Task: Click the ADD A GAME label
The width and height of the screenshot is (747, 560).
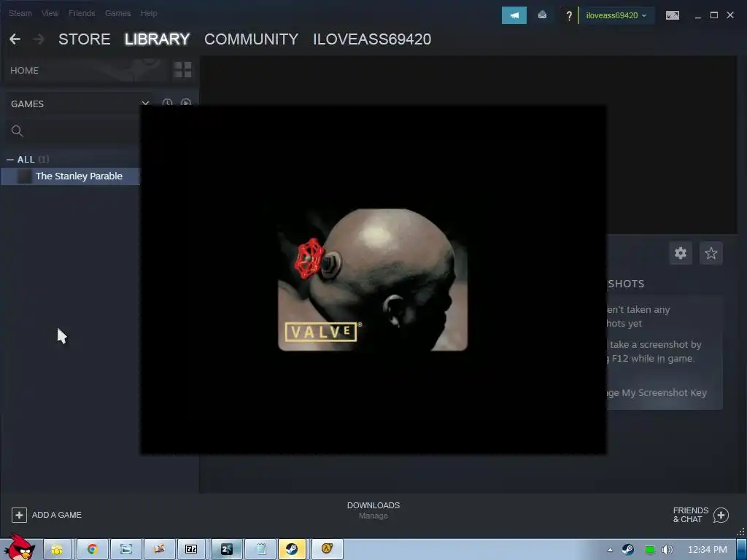Action: point(57,515)
